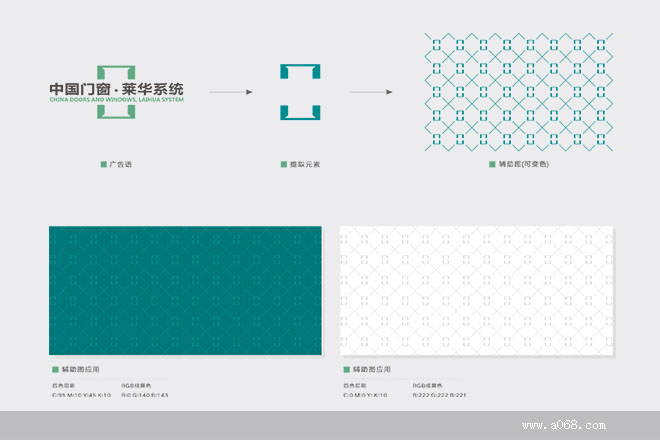Select the R:222 G:222 B:221 value

click(439, 395)
